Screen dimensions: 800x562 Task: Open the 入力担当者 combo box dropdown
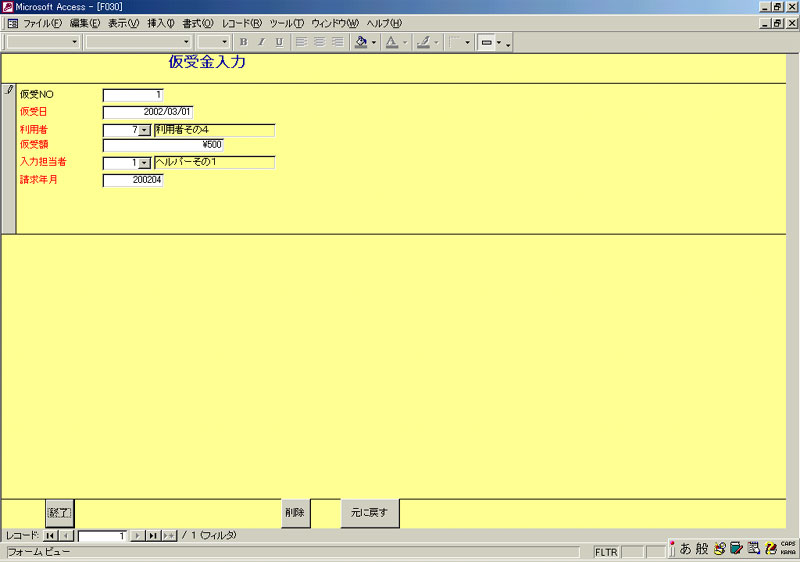[x=144, y=163]
